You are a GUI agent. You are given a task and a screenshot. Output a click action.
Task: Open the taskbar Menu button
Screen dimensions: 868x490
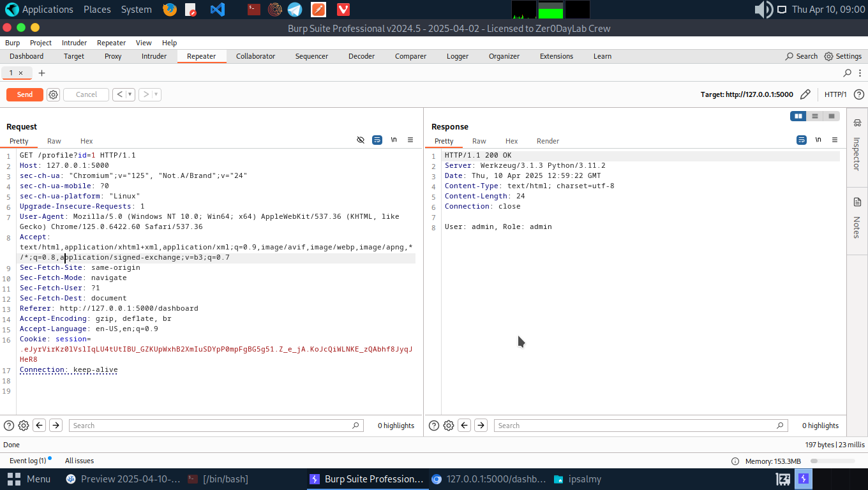click(x=29, y=479)
